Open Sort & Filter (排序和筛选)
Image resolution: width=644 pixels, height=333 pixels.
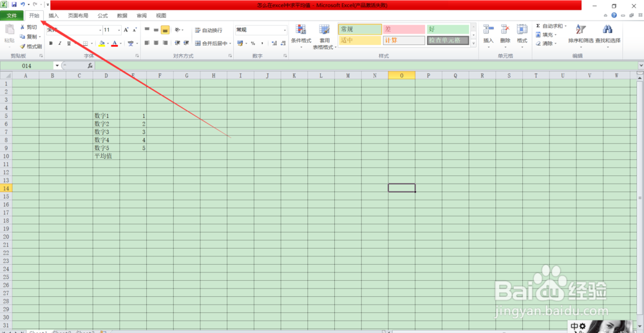[581, 35]
